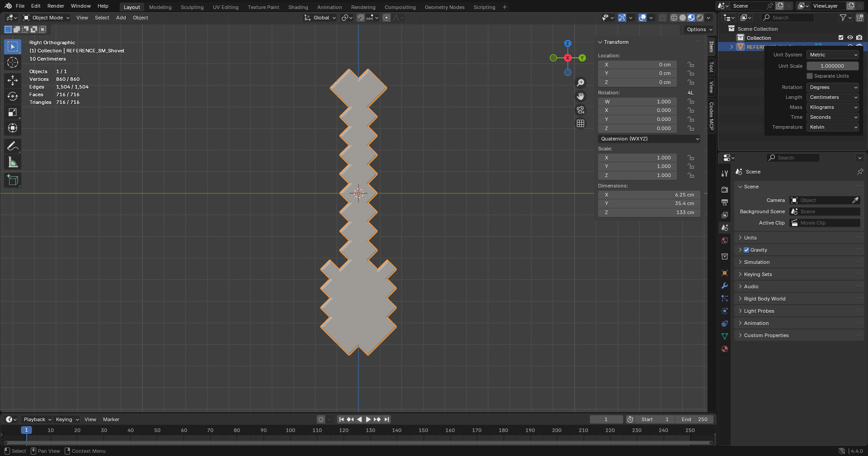Activate the Scale tool
The image size is (868, 456).
[x=13, y=112]
